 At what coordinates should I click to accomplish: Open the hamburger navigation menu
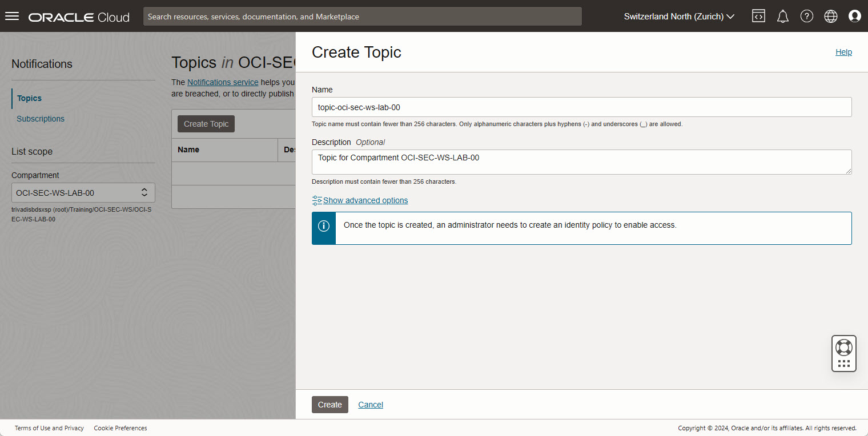pos(12,17)
